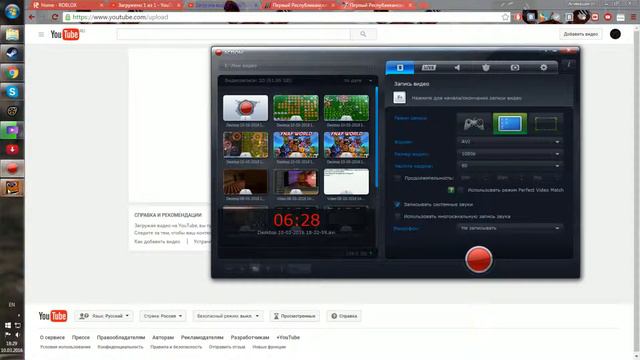Open the file format dropdown showing AVI

[510, 142]
